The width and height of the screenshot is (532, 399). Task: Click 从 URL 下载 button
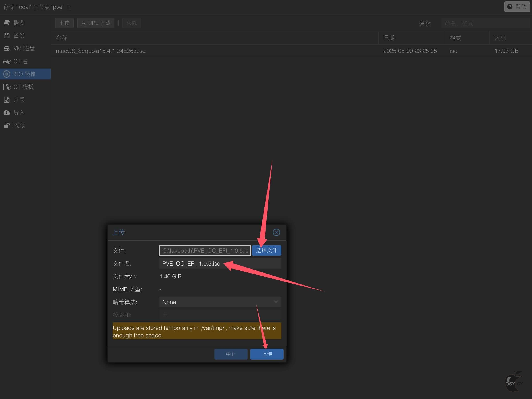[96, 23]
